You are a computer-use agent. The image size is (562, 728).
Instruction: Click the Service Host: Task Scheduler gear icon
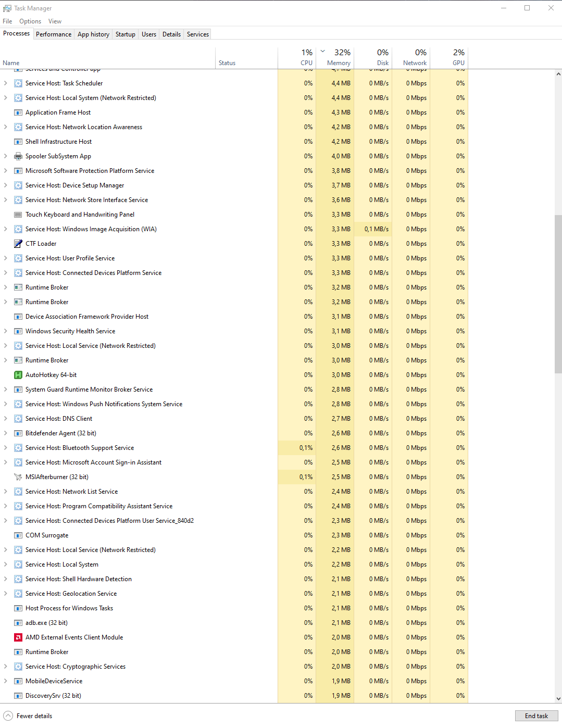click(18, 83)
